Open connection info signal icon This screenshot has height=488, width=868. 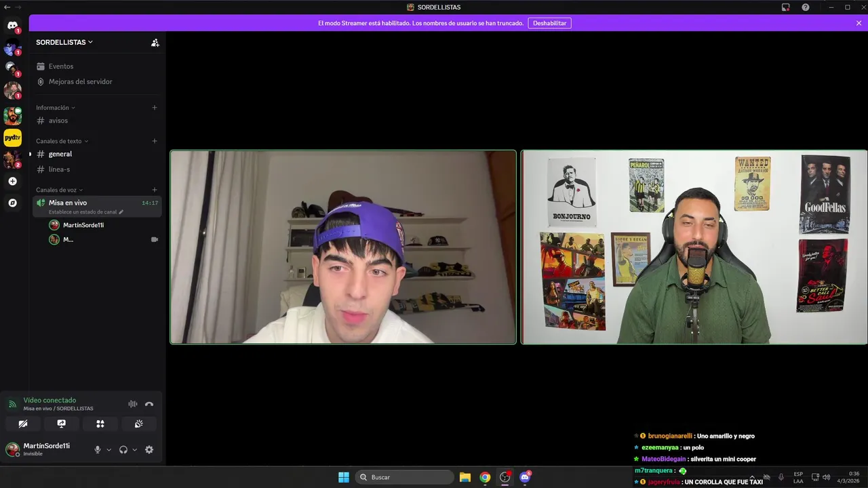click(12, 404)
